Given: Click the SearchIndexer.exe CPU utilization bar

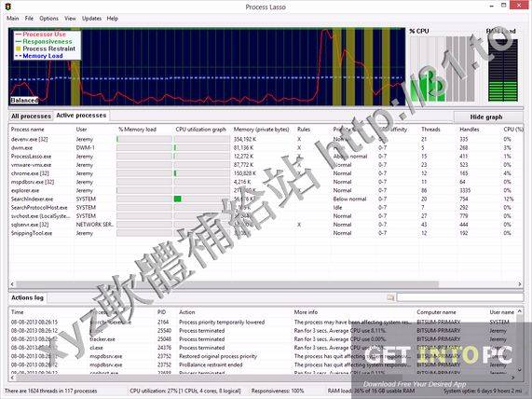Looking at the screenshot, I should (201, 199).
